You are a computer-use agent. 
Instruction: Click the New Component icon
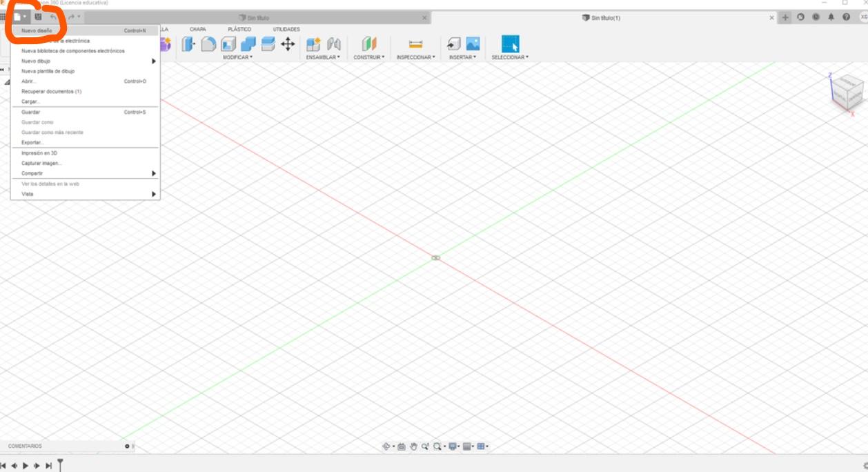tap(313, 44)
